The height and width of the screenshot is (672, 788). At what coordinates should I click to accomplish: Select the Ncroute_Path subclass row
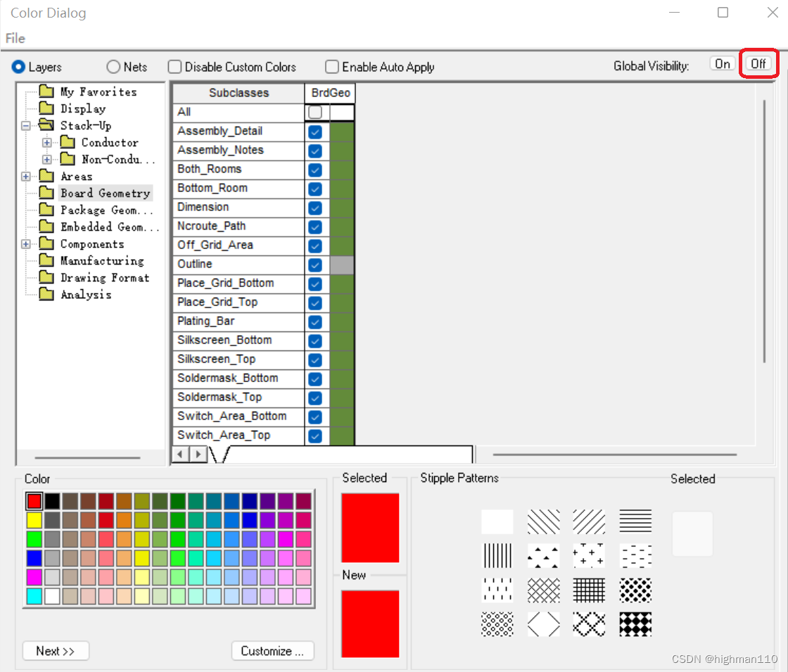(239, 227)
